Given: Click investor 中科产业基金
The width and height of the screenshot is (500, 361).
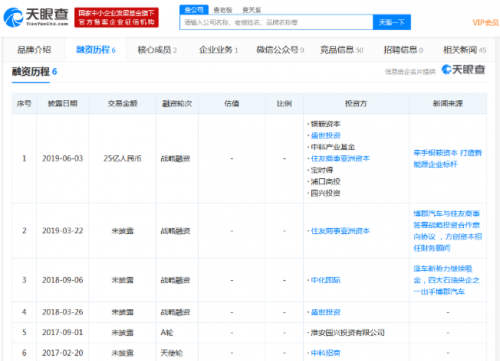Looking at the screenshot, I should pos(333,147).
